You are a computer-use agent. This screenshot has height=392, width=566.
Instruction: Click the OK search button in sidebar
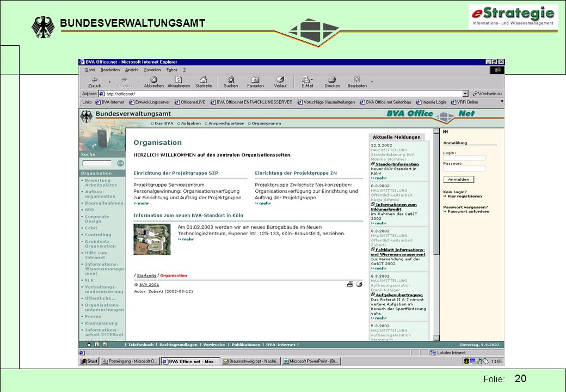click(x=120, y=163)
